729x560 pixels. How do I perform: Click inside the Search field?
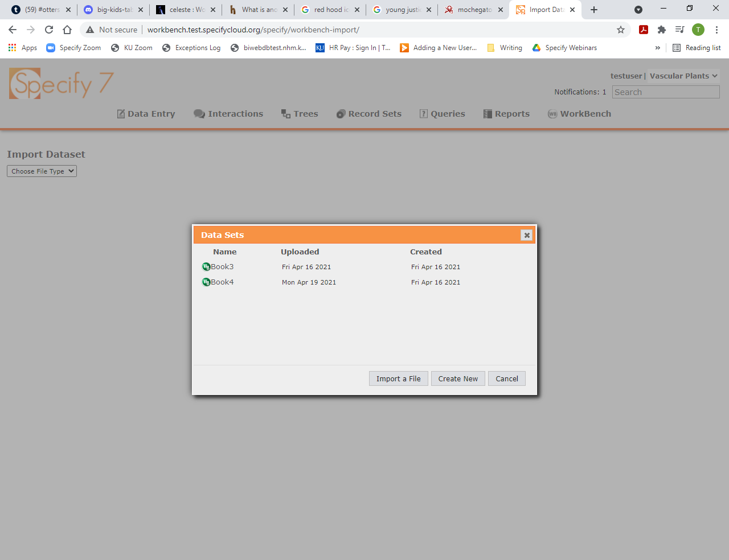pos(665,92)
